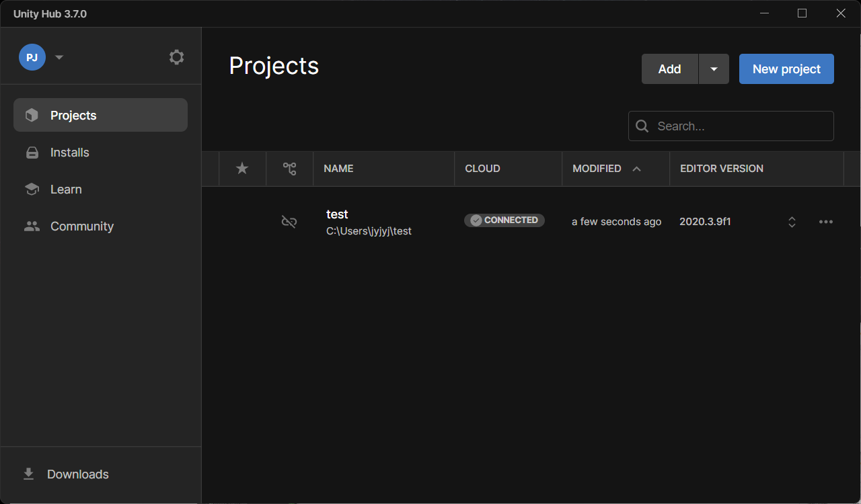Open the Learn section
861x504 pixels.
click(x=100, y=190)
